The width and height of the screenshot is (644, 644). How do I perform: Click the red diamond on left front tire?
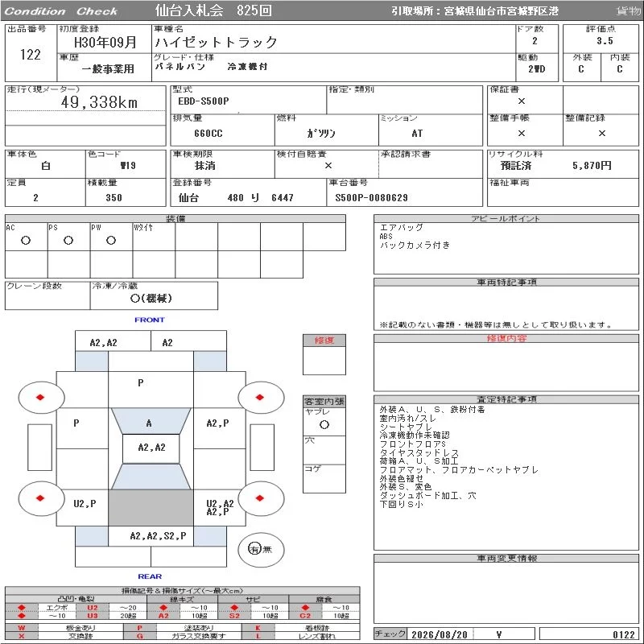coord(40,397)
